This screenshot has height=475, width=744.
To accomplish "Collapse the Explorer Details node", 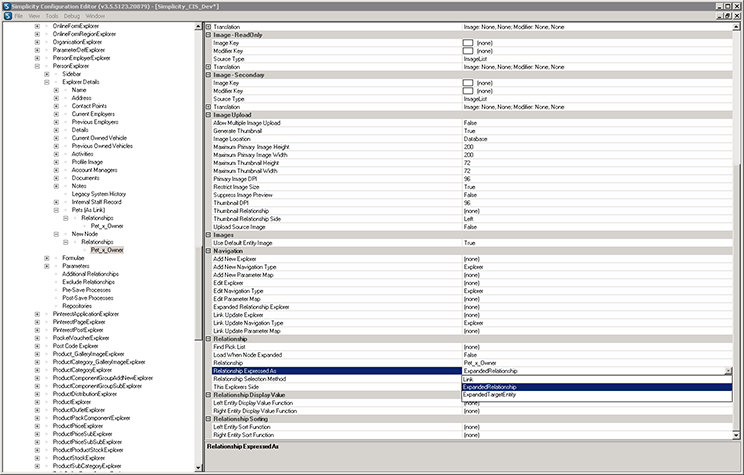I will (46, 82).
